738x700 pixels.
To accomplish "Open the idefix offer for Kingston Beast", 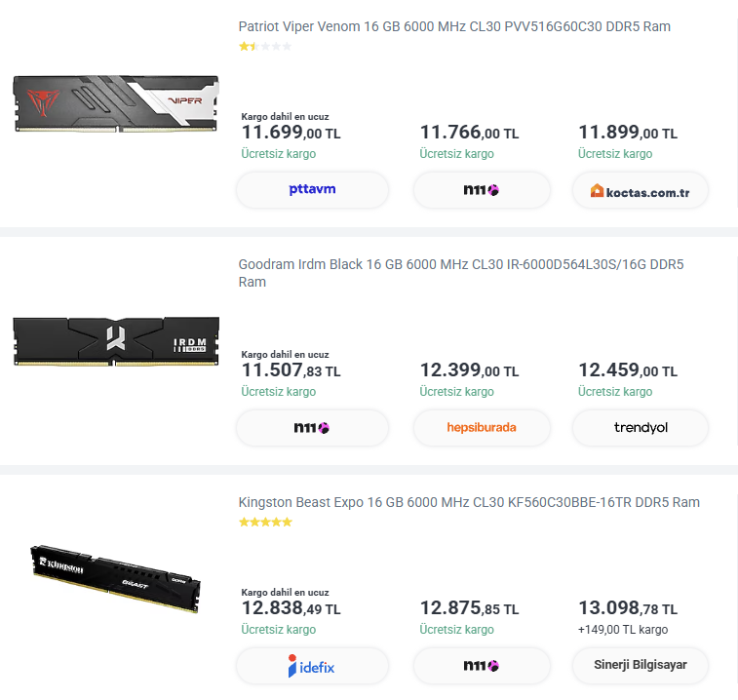I will [312, 666].
